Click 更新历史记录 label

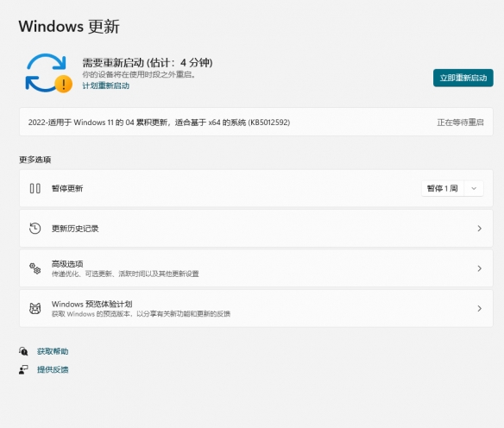point(75,229)
